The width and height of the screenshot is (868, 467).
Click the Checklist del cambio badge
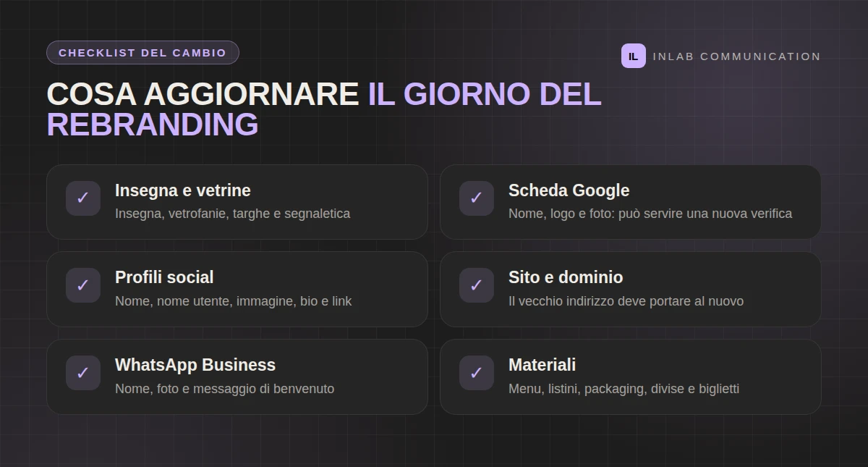coord(142,53)
